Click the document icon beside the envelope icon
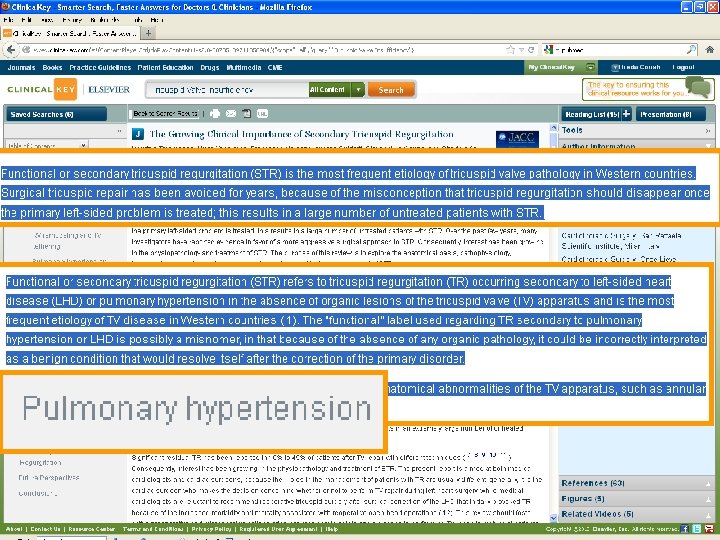The height and width of the screenshot is (540, 720). (x=247, y=113)
